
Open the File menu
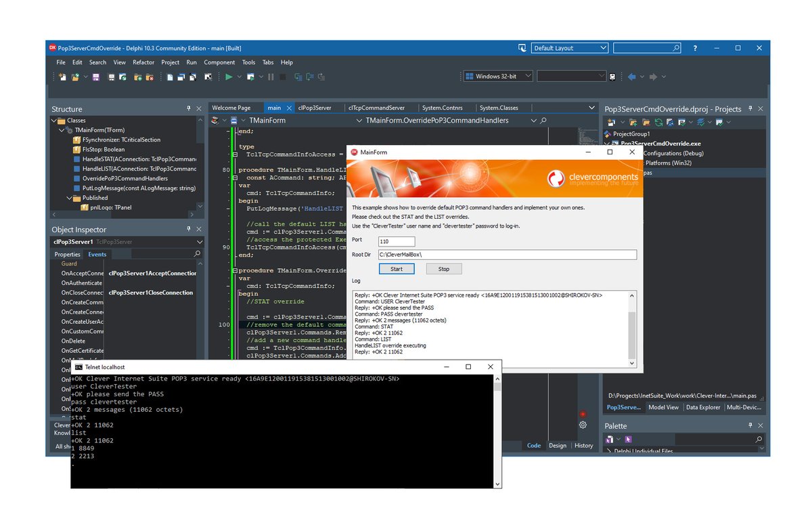coord(61,62)
